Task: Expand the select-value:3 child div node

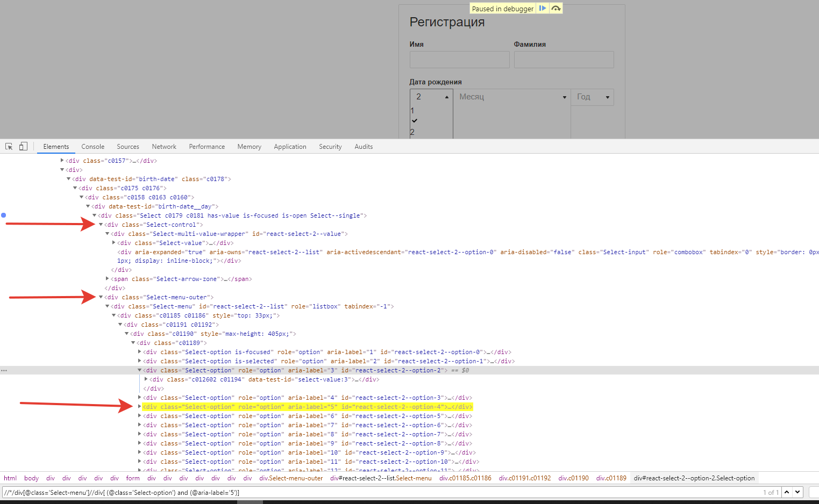Action: pos(146,379)
